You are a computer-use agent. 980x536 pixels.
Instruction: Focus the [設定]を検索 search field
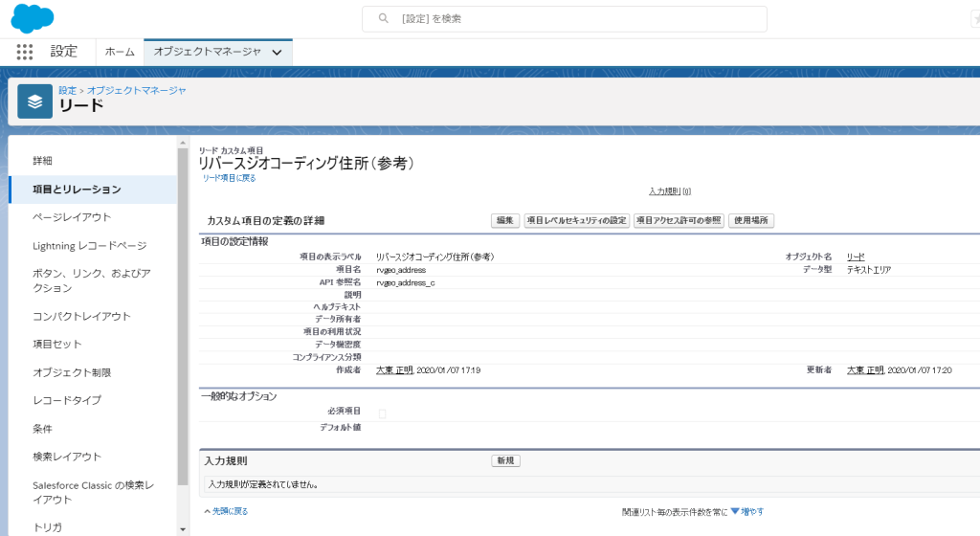coord(565,19)
